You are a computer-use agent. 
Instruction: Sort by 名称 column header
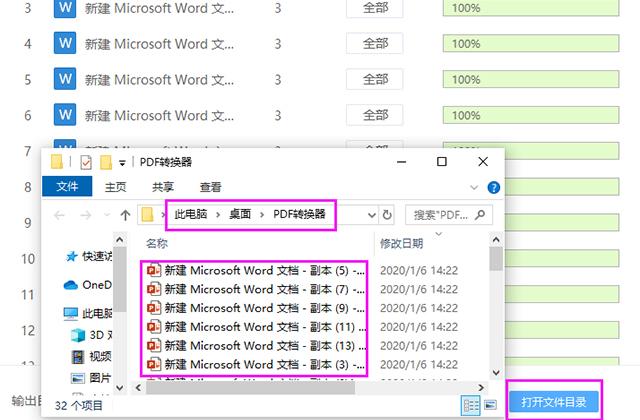coord(157,244)
